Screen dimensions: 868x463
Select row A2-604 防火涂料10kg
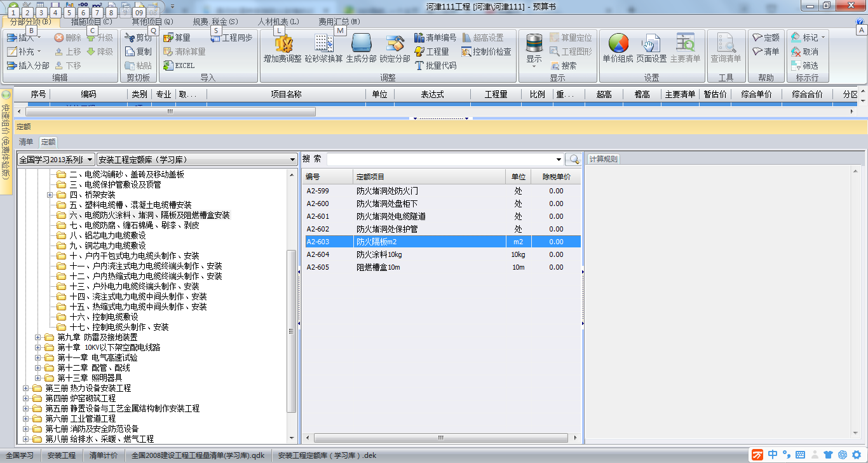pyautogui.click(x=442, y=254)
